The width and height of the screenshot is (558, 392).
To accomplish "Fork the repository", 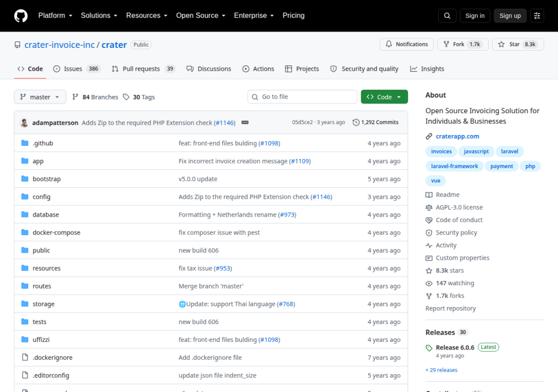I will (463, 45).
